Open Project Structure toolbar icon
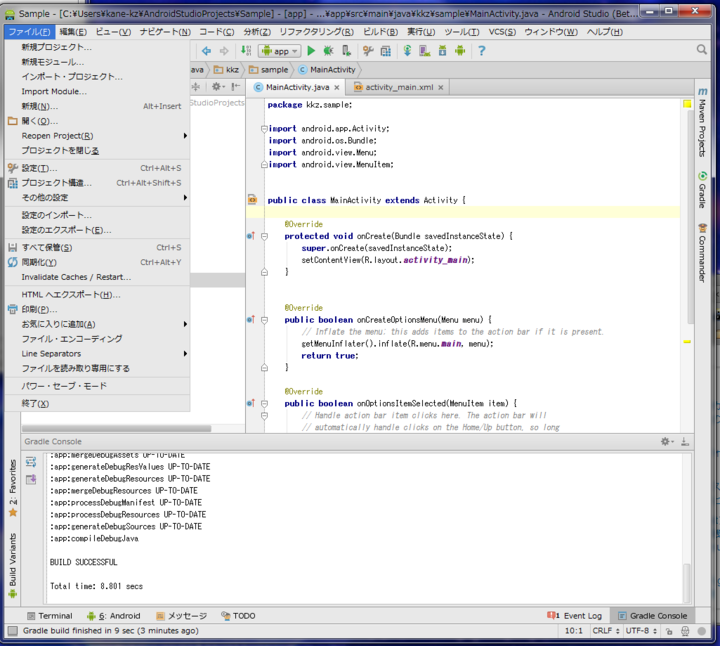The image size is (720, 646). click(386, 51)
